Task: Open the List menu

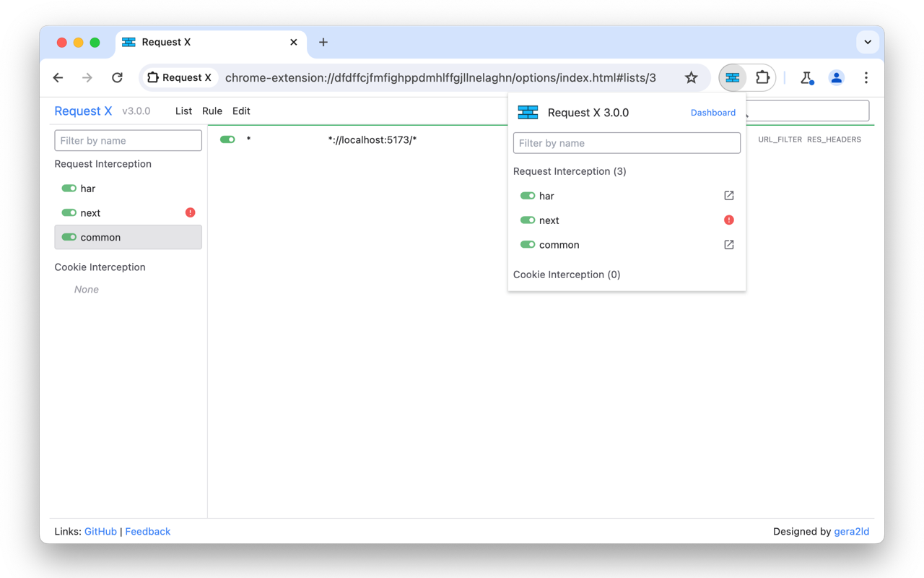Action: click(x=183, y=111)
